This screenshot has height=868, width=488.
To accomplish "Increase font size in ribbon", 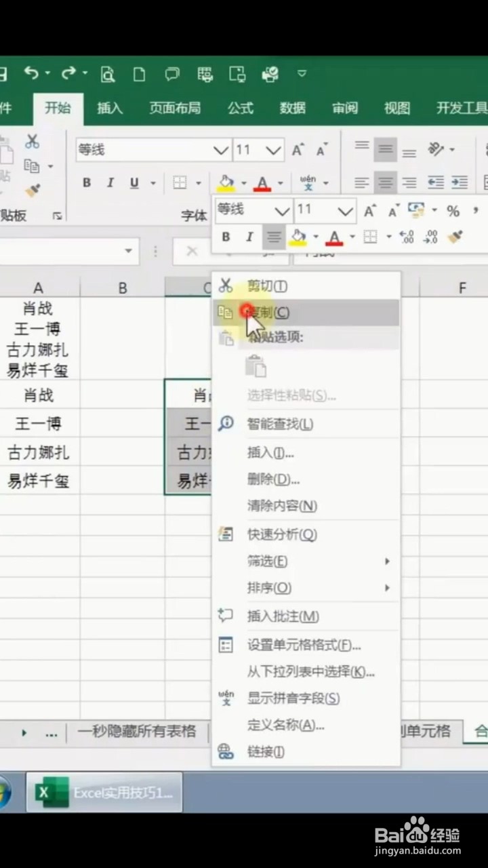I will tap(297, 150).
